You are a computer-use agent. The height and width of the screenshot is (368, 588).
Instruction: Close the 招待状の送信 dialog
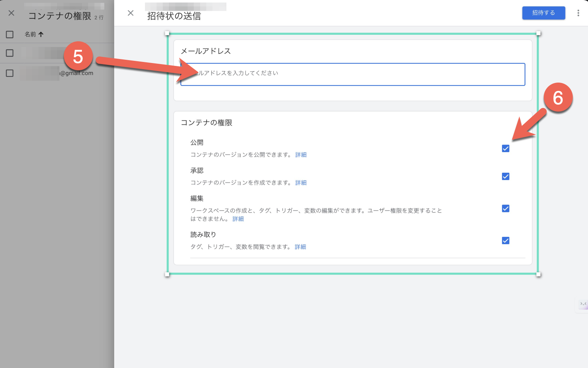tap(131, 13)
